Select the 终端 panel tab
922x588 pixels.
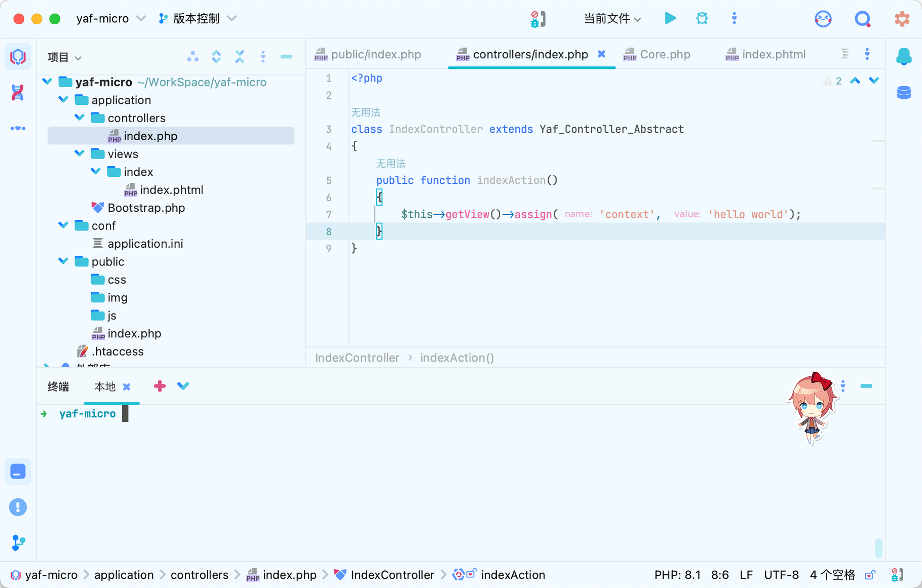click(58, 387)
